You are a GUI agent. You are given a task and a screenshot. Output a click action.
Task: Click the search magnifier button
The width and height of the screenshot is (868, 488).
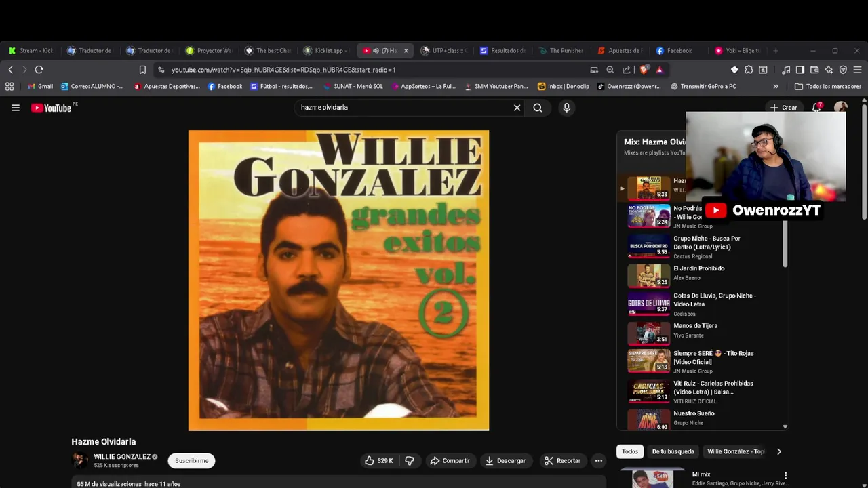pos(538,108)
